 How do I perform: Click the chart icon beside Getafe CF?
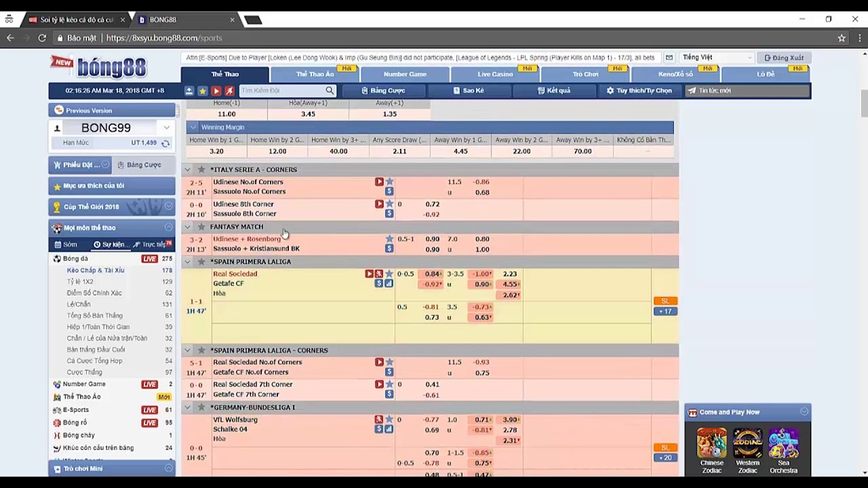pyautogui.click(x=389, y=283)
